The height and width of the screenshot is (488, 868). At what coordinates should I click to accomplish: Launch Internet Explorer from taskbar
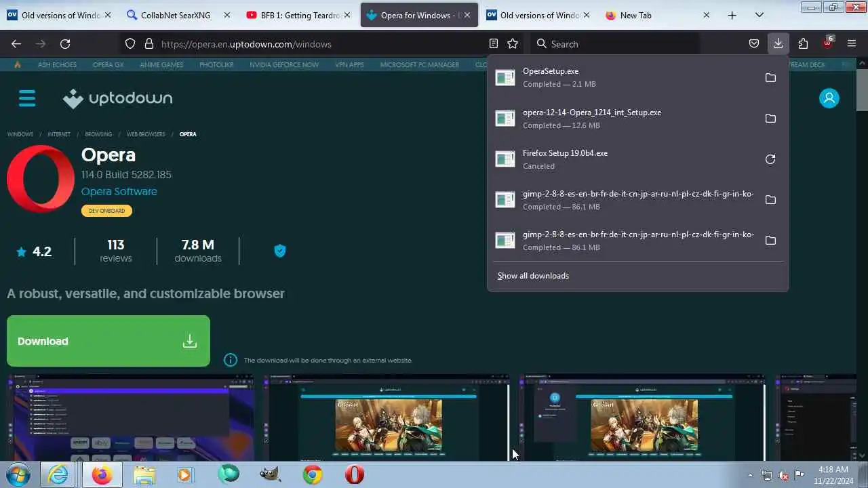point(58,475)
